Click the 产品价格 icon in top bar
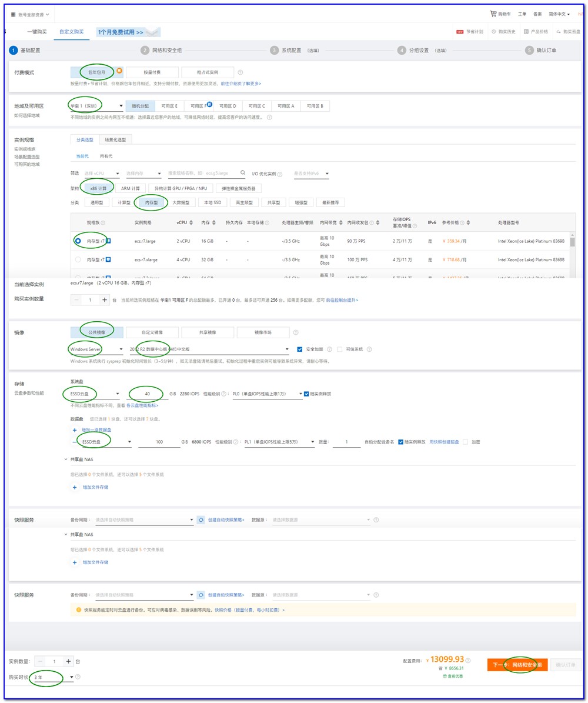The width and height of the screenshot is (588, 703). (526, 32)
